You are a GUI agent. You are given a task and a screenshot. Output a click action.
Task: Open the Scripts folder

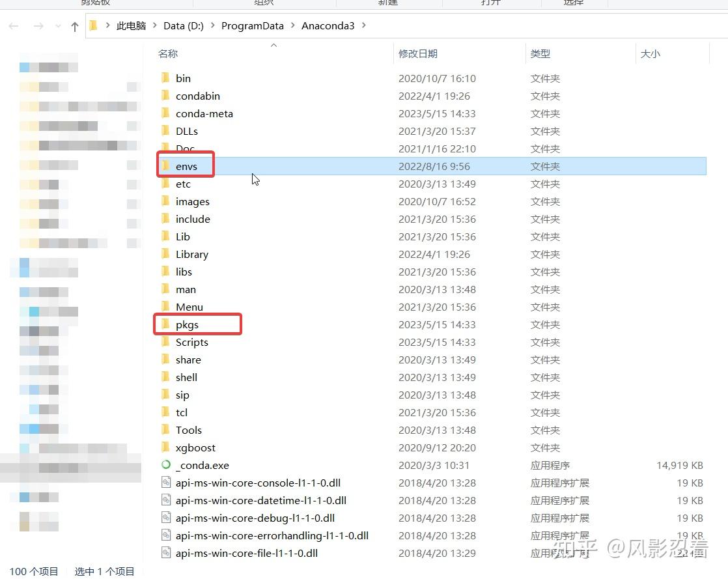[x=191, y=341]
